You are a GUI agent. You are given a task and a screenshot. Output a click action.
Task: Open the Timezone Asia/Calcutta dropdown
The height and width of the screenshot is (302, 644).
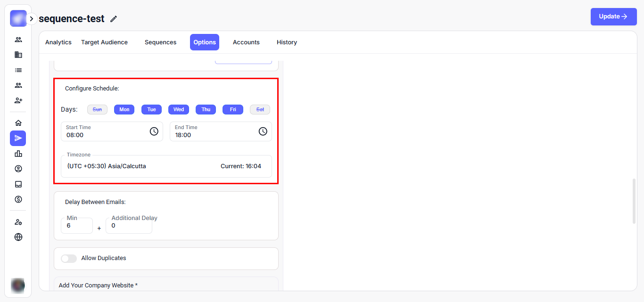(x=166, y=166)
